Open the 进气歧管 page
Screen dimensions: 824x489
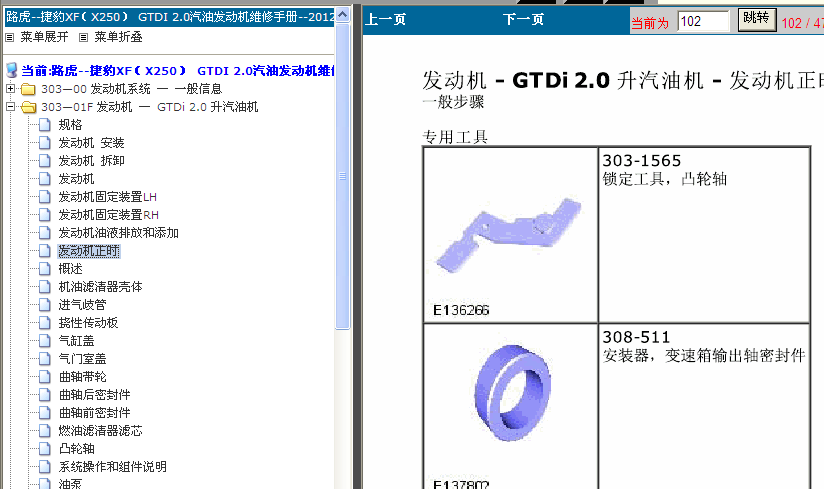tap(83, 305)
